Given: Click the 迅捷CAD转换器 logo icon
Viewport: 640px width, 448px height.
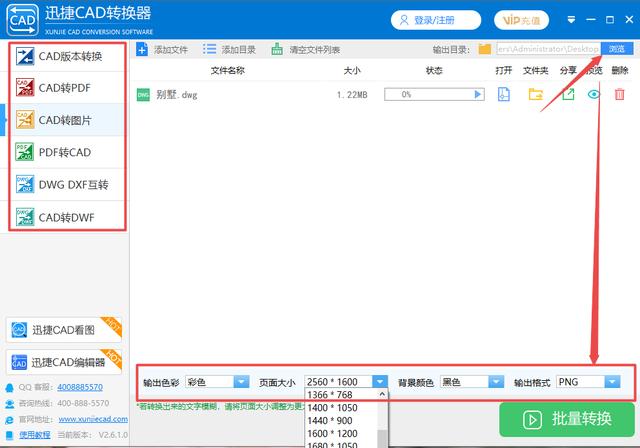Looking at the screenshot, I should pyautogui.click(x=22, y=20).
